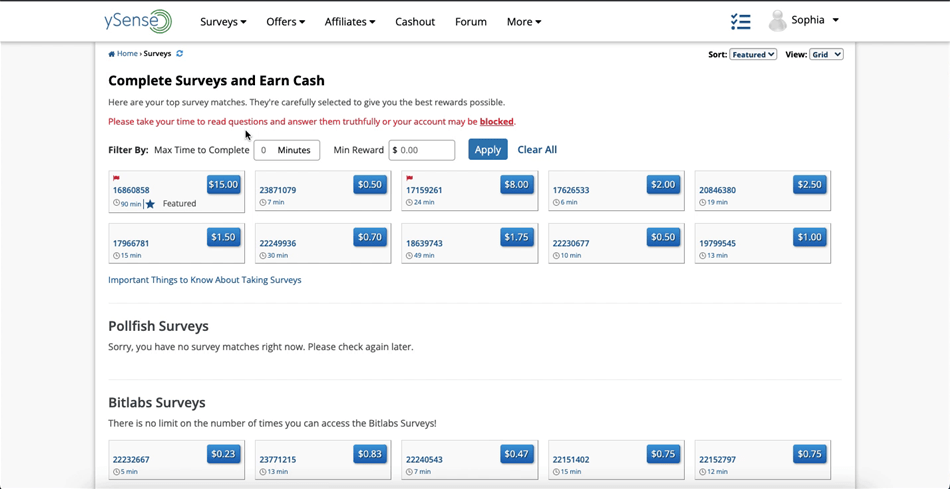Open survey ID 17626533
This screenshot has width=950, height=489.
tap(571, 190)
